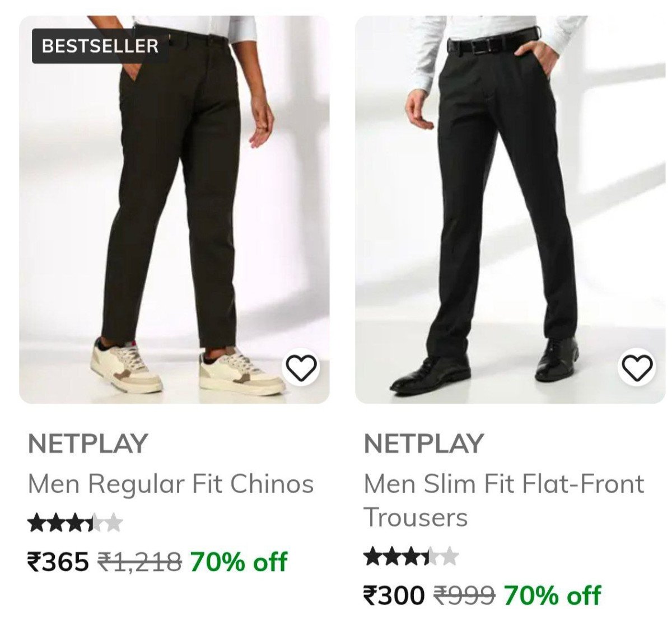672x627 pixels.
Task: Click 70% off label for Trousers
Action: click(x=552, y=595)
